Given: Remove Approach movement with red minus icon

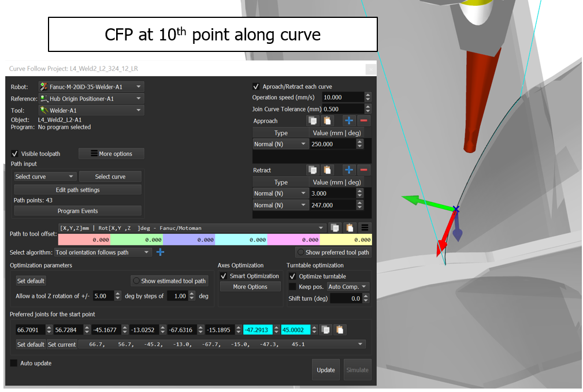Looking at the screenshot, I should [x=364, y=121].
